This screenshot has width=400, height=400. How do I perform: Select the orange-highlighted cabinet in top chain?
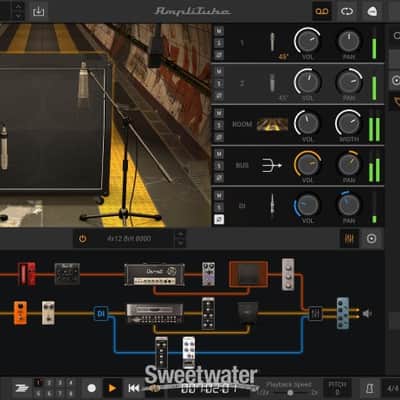pyautogui.click(x=248, y=274)
